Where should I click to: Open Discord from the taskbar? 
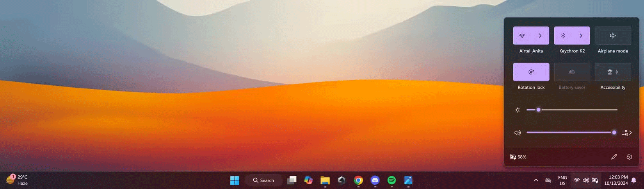(x=375, y=180)
